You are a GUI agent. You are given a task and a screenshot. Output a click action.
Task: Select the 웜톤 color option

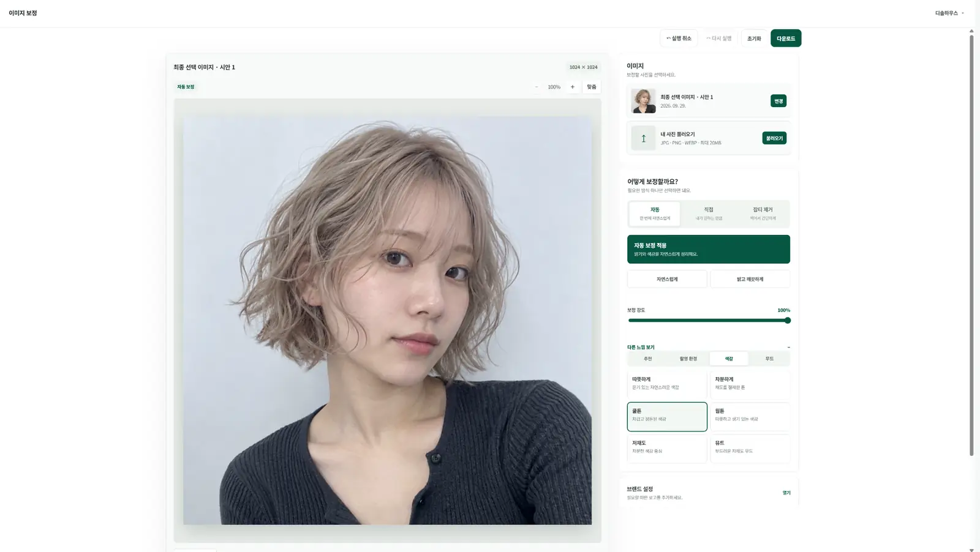coord(750,417)
